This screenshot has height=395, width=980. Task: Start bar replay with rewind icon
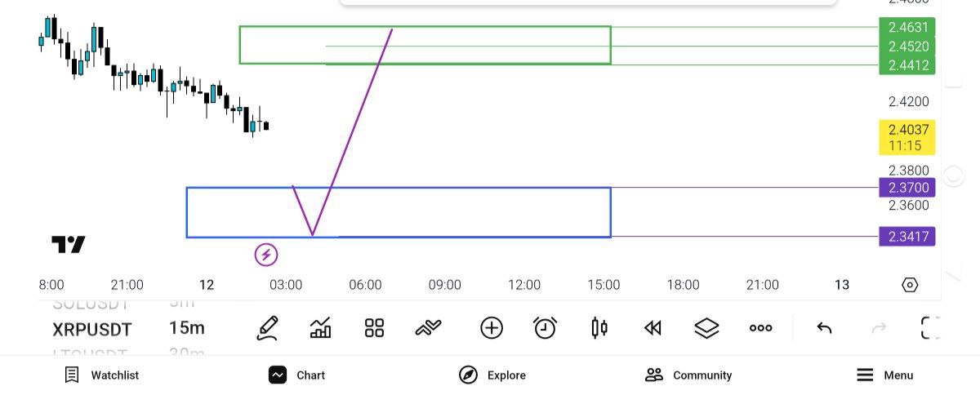(652, 328)
